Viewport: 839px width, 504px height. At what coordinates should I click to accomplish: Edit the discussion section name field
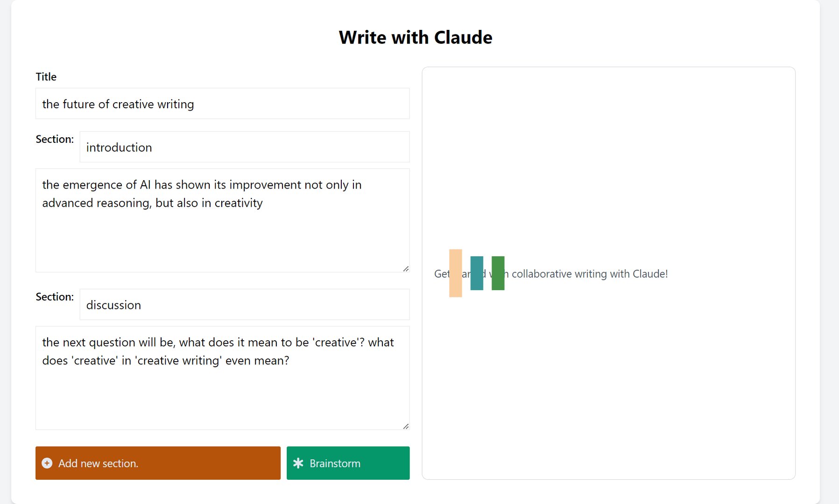(245, 305)
